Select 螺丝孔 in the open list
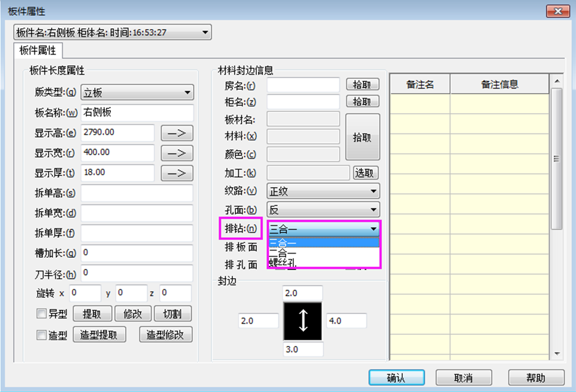Screen dimensions: 576x392 click(x=323, y=262)
